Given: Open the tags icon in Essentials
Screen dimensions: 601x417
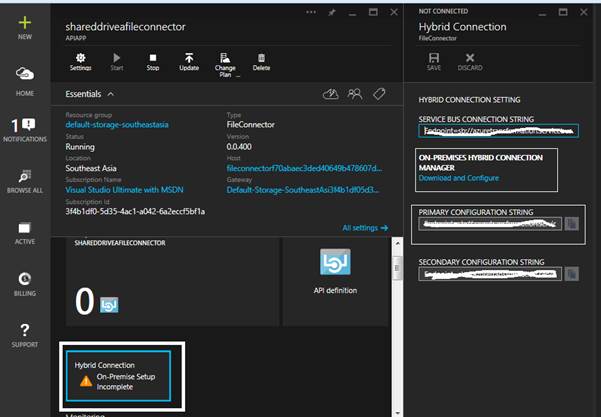Looking at the screenshot, I should [379, 94].
